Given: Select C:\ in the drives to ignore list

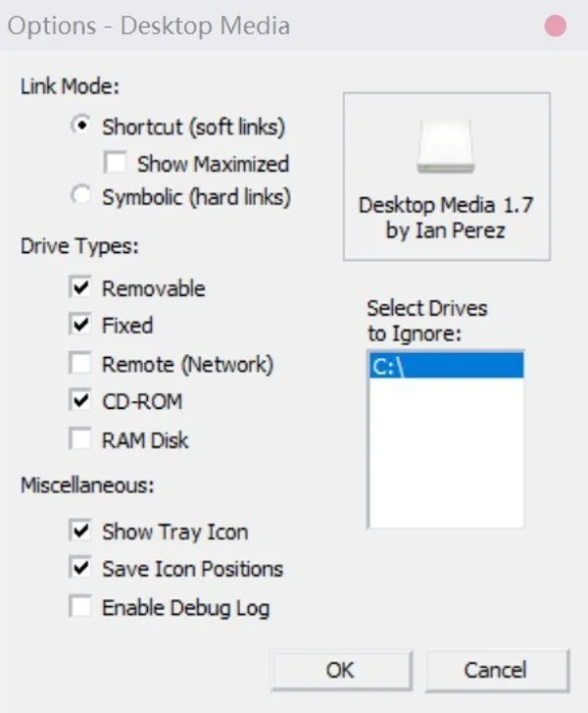Looking at the screenshot, I should click(x=446, y=365).
